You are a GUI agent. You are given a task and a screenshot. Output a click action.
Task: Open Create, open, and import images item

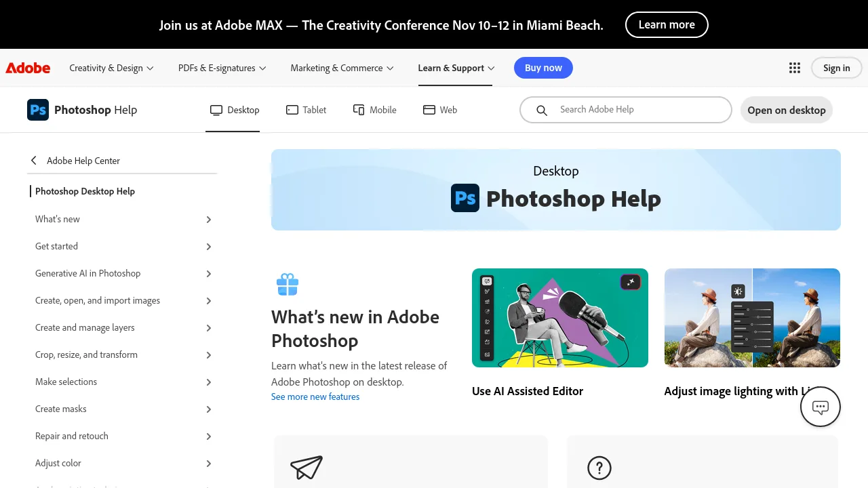[98, 300]
